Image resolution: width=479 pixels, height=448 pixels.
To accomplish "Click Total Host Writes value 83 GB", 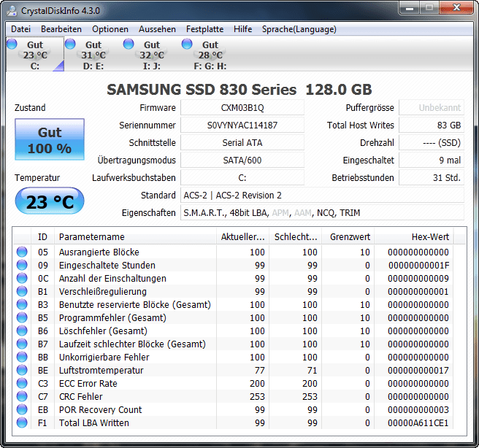I will click(x=432, y=125).
